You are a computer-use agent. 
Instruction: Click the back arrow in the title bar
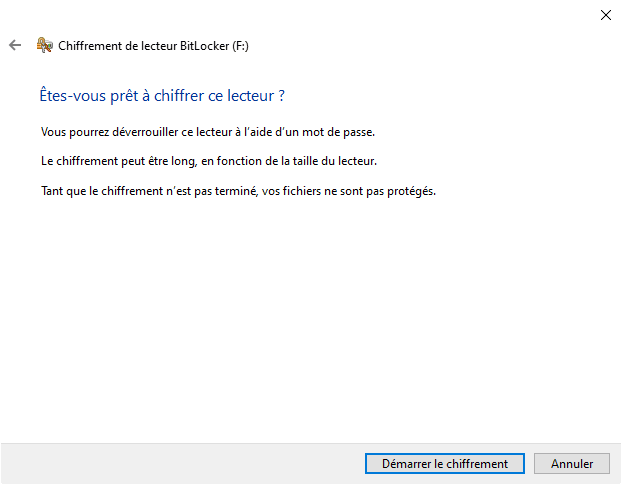[14, 45]
